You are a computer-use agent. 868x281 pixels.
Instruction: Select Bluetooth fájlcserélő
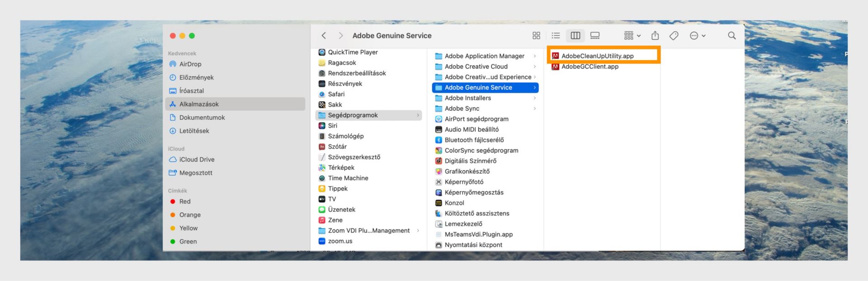coord(486,140)
